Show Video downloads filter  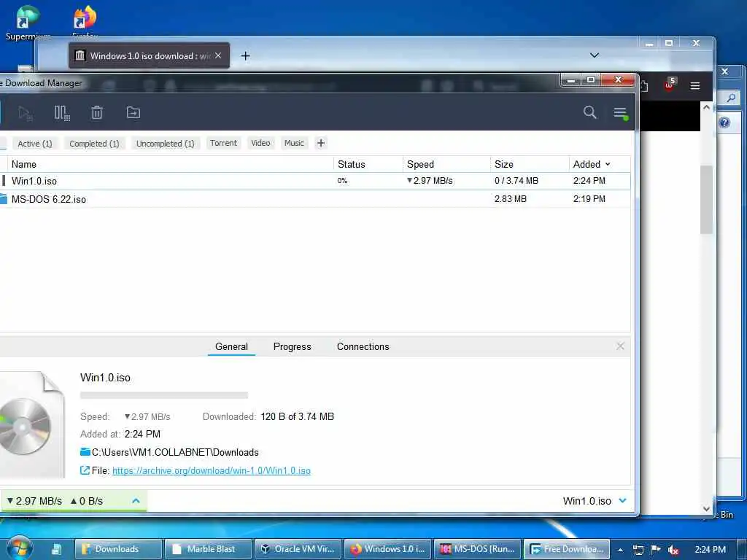pos(260,143)
